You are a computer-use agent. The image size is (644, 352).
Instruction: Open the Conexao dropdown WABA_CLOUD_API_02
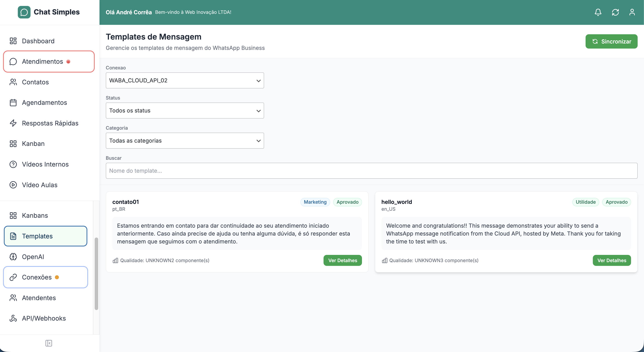[x=185, y=80]
